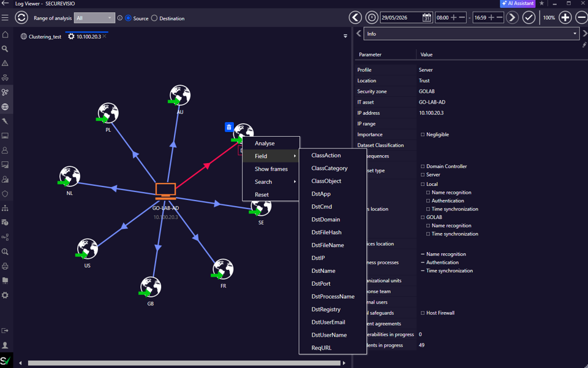Screen dimensions: 588x368
Task: Click the confirm checkmark circle icon
Action: click(529, 18)
